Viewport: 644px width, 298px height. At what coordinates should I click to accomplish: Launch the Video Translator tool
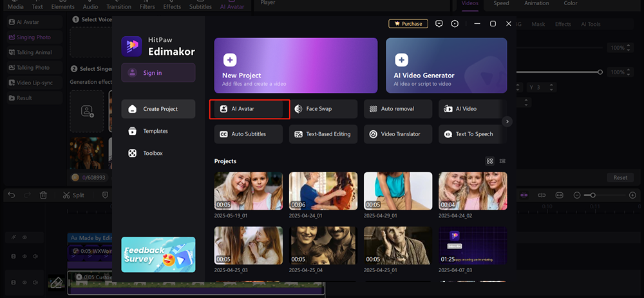pos(398,134)
